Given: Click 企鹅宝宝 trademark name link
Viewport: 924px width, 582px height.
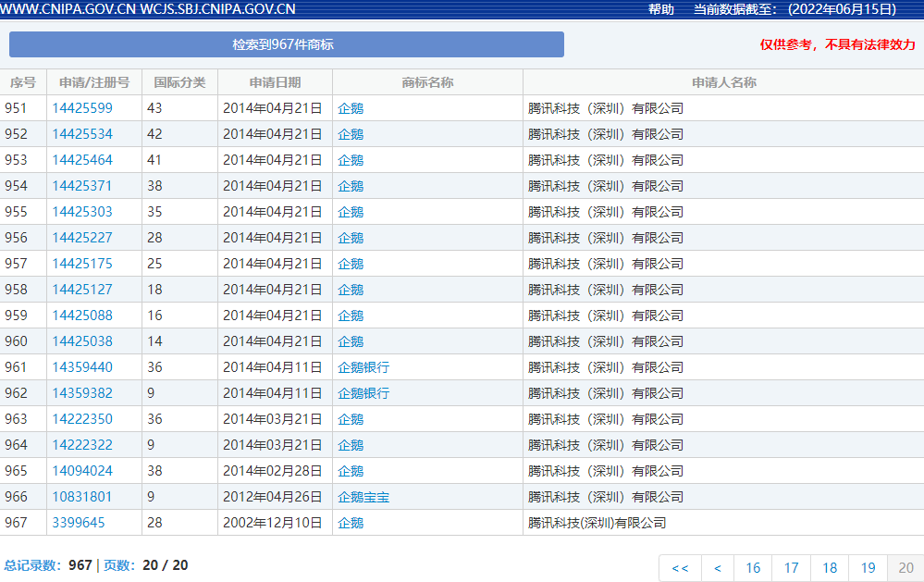Looking at the screenshot, I should (x=363, y=497).
